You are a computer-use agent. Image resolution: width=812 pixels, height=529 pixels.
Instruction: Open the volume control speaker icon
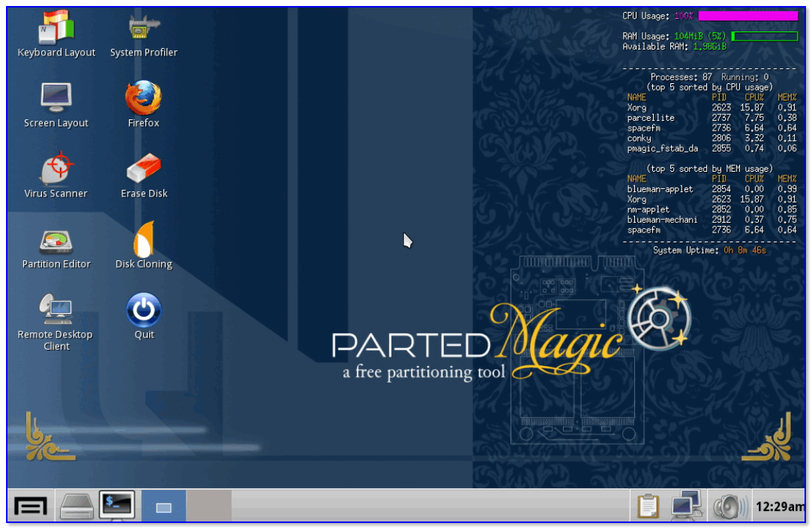(728, 507)
